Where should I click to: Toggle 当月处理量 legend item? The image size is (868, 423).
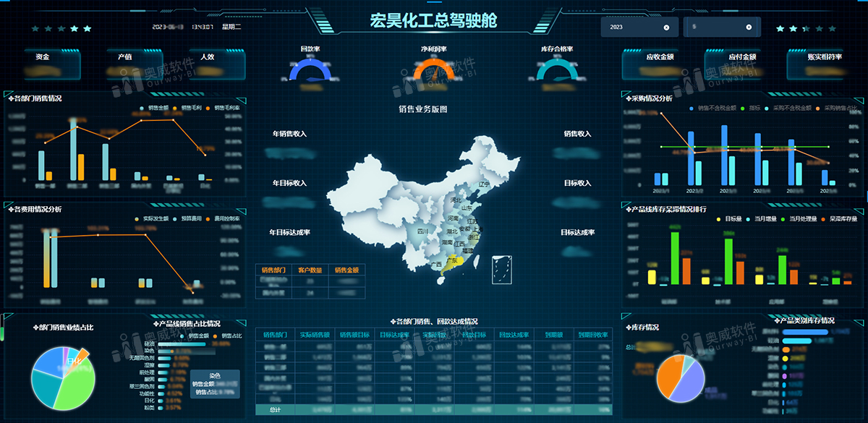(x=799, y=218)
